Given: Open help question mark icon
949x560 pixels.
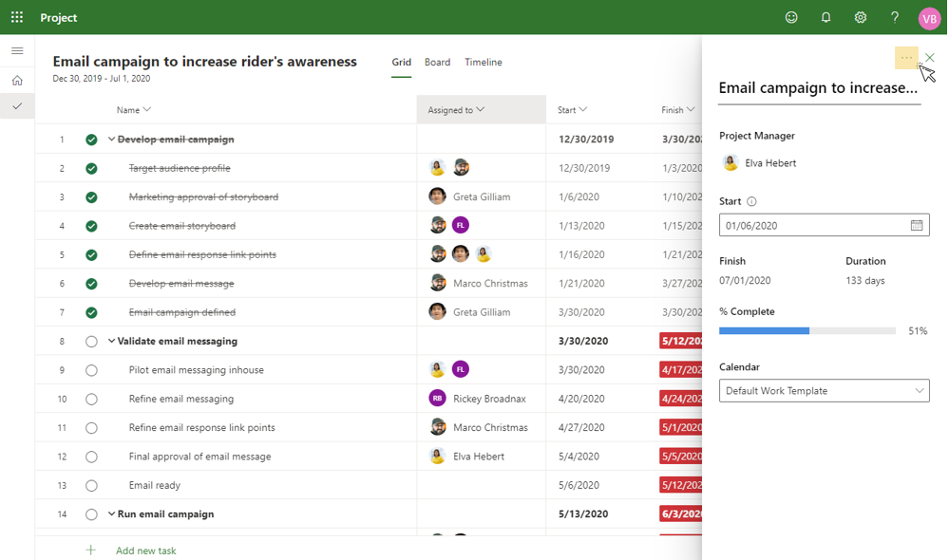Looking at the screenshot, I should pyautogui.click(x=895, y=17).
